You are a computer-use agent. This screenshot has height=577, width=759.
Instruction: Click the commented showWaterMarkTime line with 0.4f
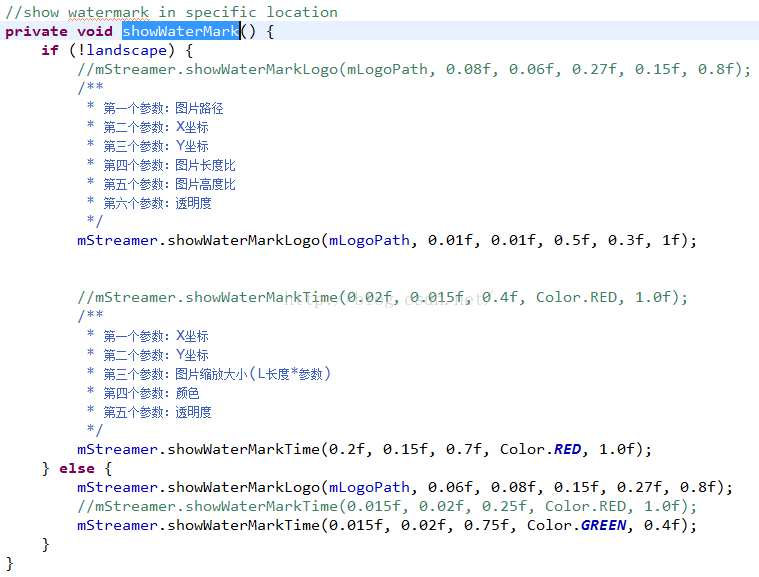[382, 297]
